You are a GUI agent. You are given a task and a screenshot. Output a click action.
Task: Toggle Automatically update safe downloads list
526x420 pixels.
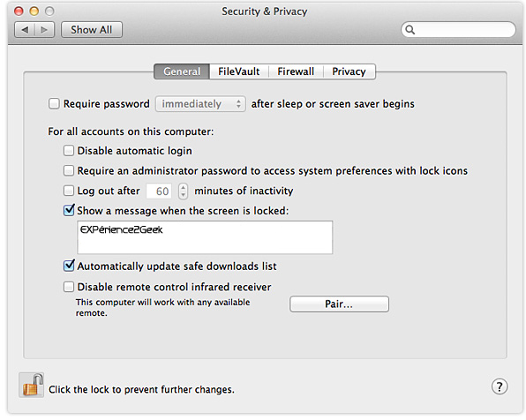(x=69, y=266)
